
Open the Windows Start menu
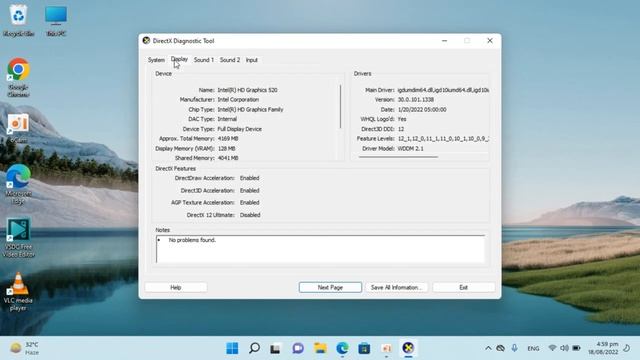click(232, 348)
